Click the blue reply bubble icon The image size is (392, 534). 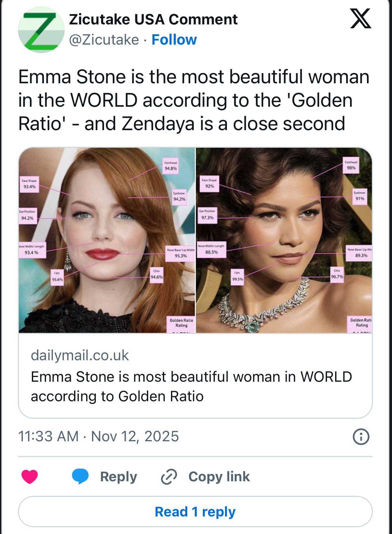tap(80, 477)
